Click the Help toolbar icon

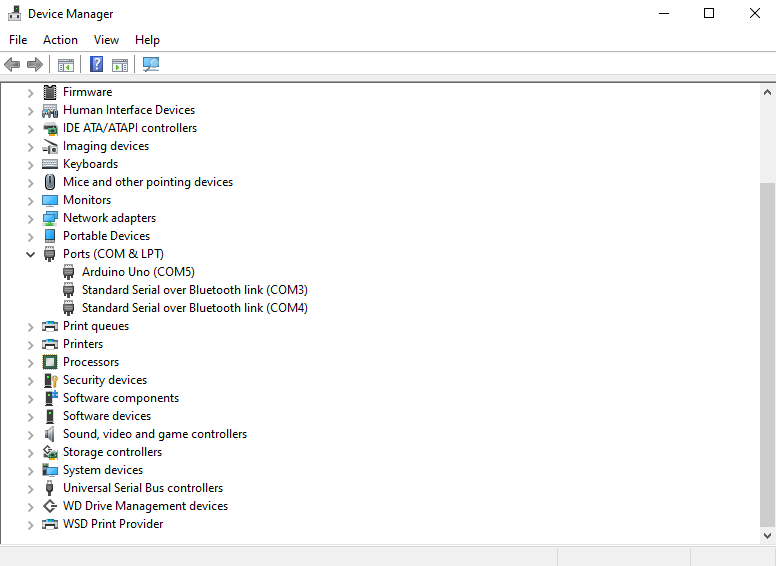[x=97, y=65]
